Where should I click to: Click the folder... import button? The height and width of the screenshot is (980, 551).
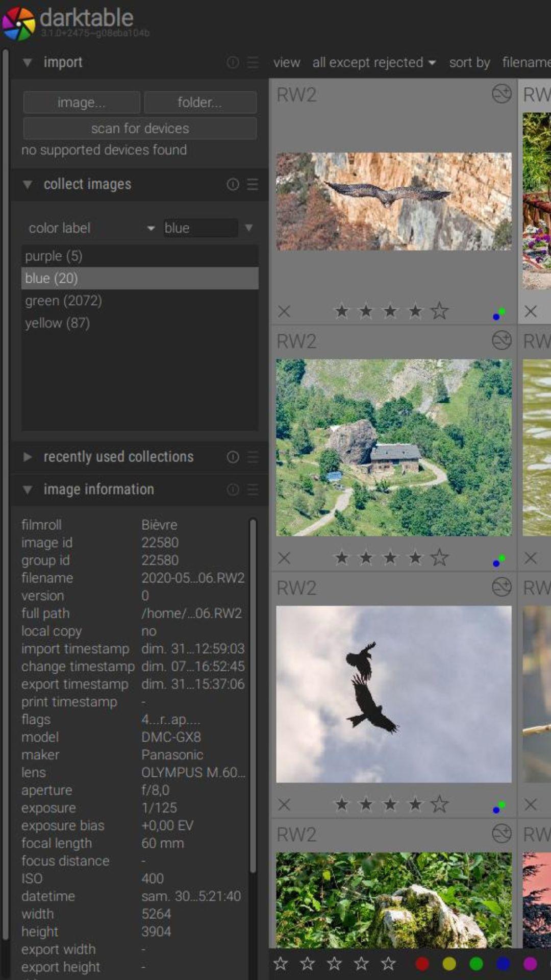pos(200,103)
